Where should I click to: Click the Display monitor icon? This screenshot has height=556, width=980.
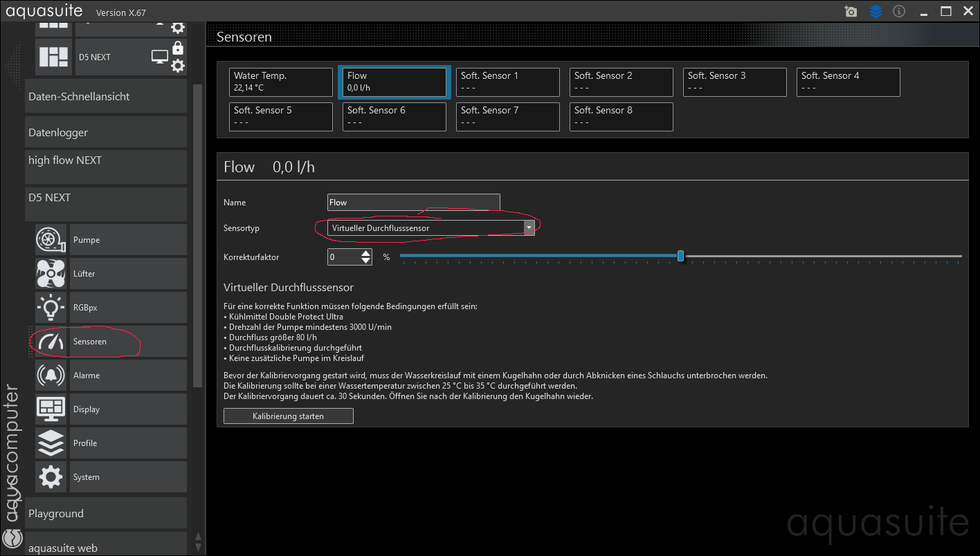tap(51, 409)
